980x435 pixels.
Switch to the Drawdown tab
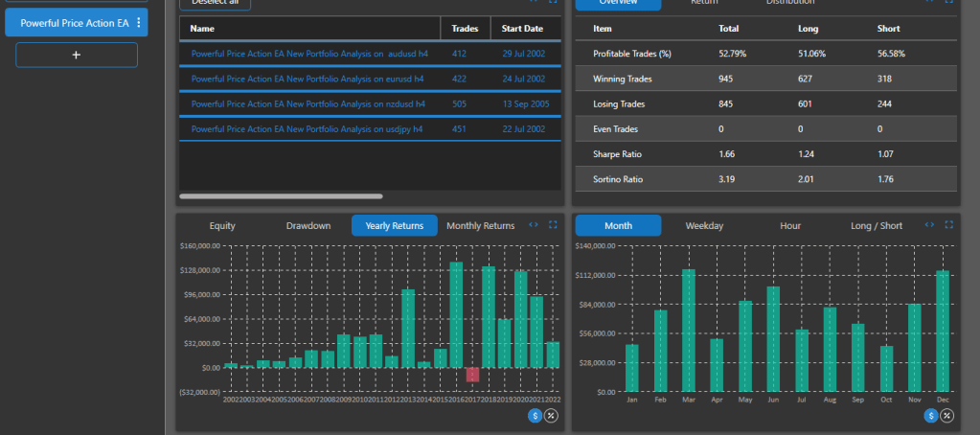(308, 226)
